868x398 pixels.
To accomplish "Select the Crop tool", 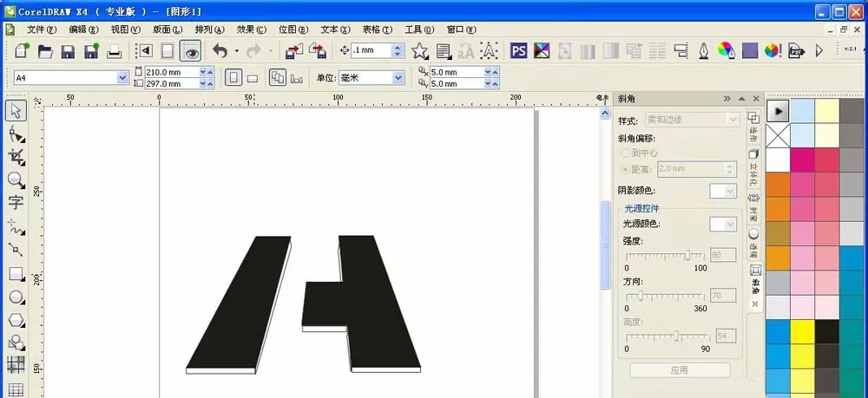I will tap(16, 158).
